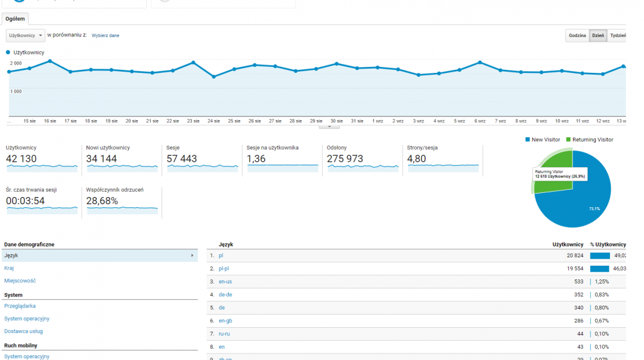Click the blue New Visitor legend swatch
This screenshot has height=360, width=644.
(x=528, y=140)
